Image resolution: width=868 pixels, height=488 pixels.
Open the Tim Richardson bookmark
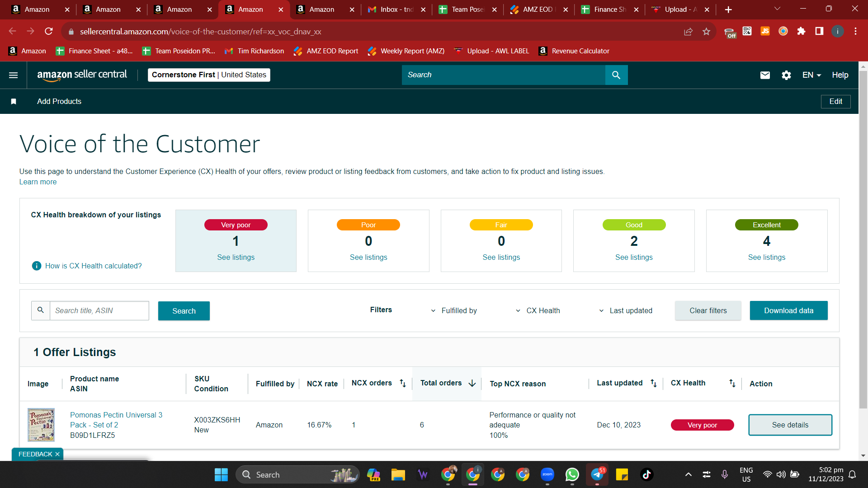[255, 51]
